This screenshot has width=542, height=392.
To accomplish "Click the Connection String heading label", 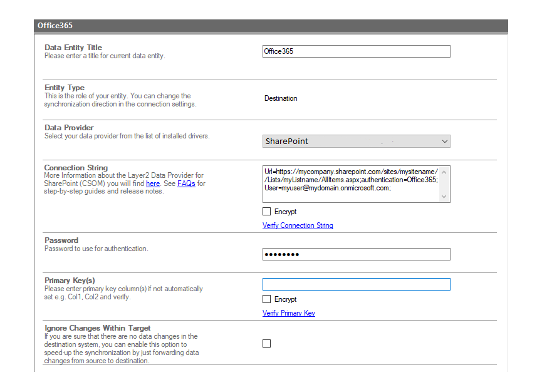I will tap(76, 168).
